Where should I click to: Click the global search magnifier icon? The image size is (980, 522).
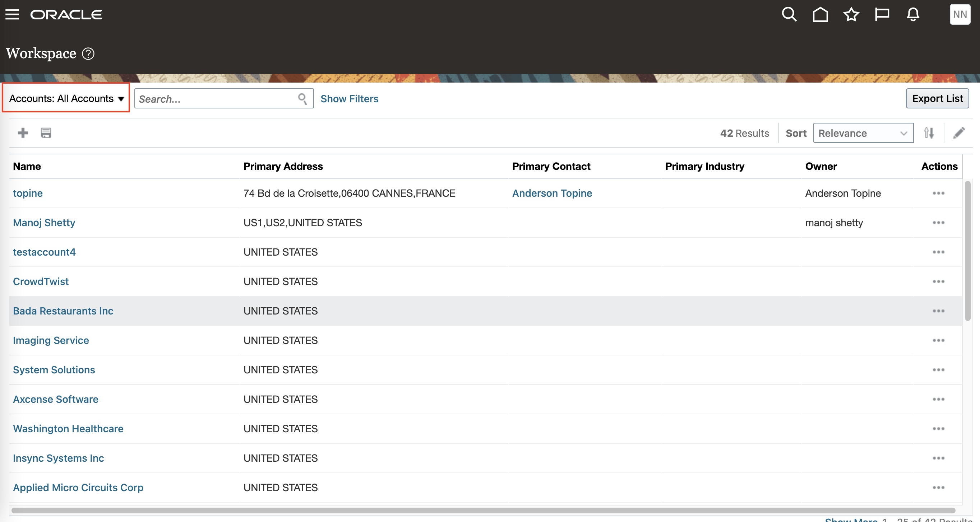pos(789,14)
